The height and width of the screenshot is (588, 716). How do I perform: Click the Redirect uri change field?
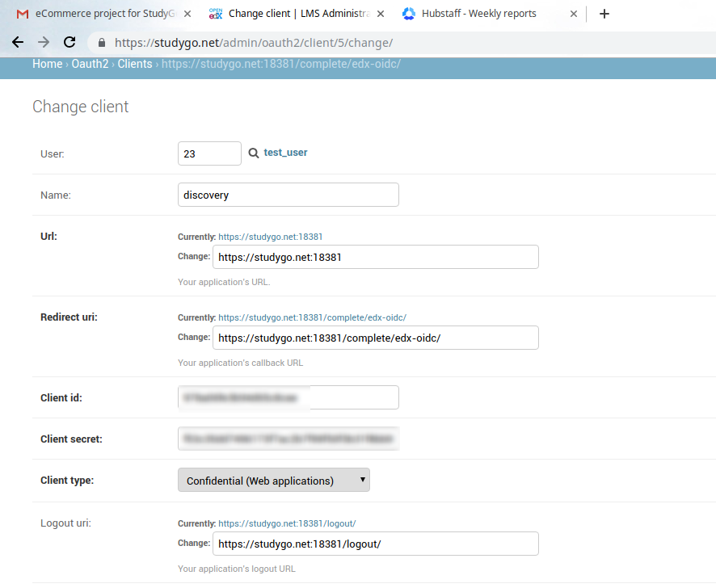[x=375, y=338]
